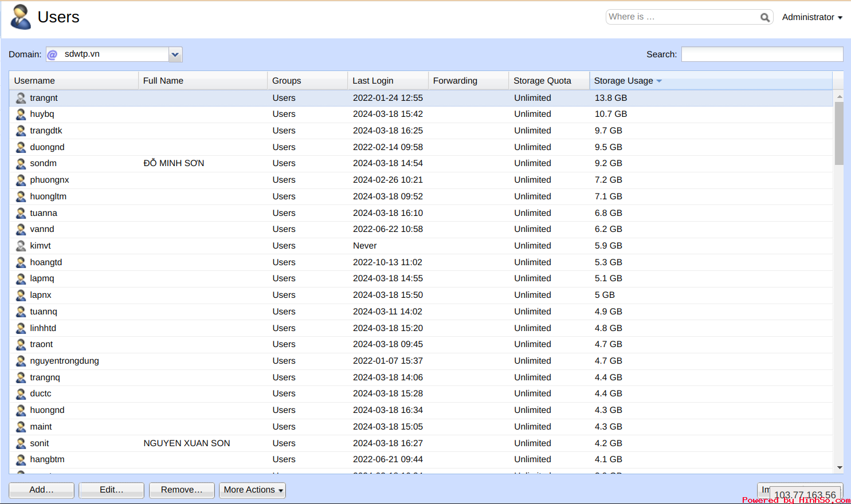This screenshot has width=851, height=504.
Task: Click the user icon next to tuanna
Action: (x=21, y=213)
